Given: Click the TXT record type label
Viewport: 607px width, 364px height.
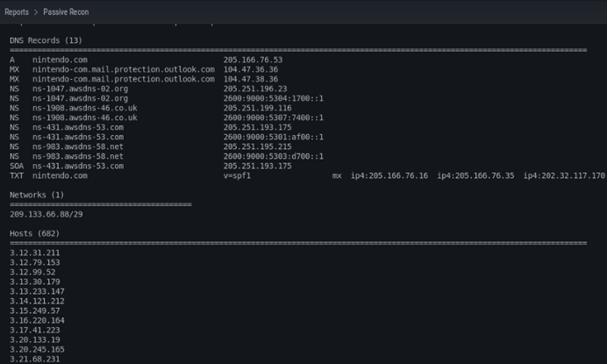Looking at the screenshot, I should pos(17,175).
